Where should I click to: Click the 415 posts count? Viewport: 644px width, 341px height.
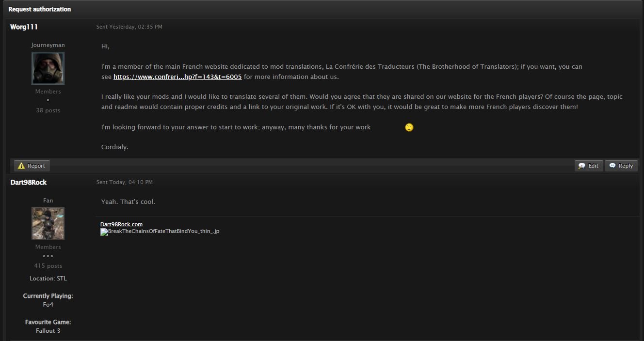pos(48,266)
